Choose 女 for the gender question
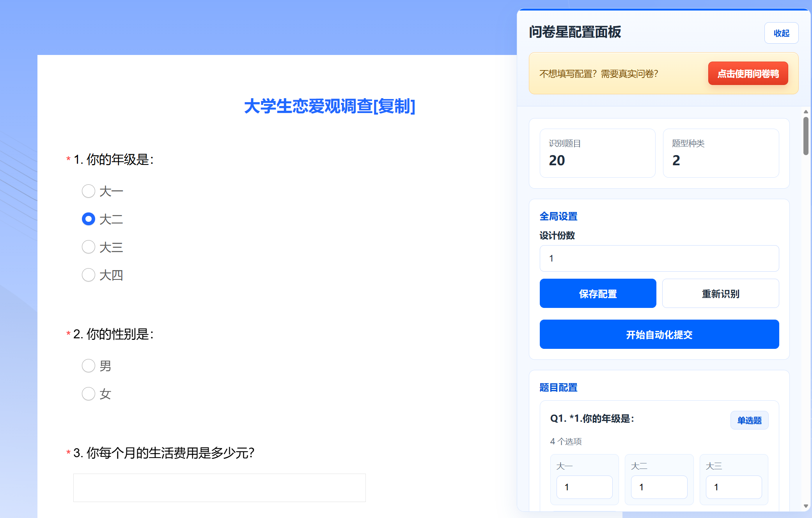Viewport: 812px width, 518px height. [89, 394]
